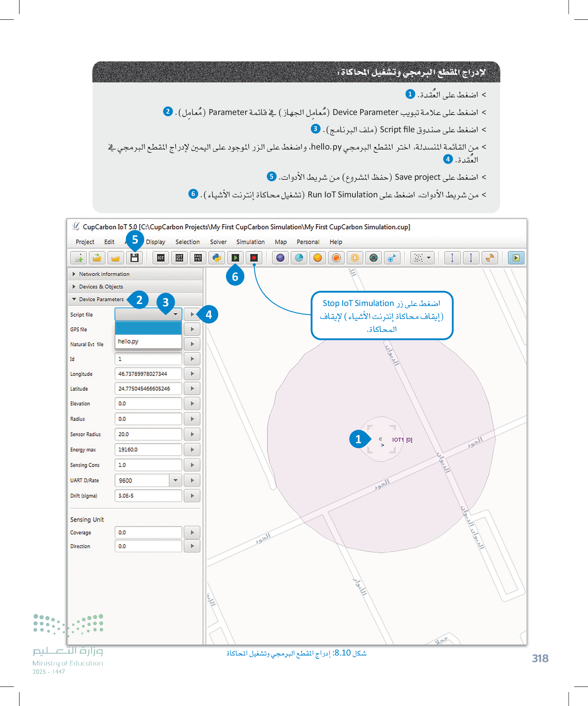Stop the IoT simulation with red square icon
Image resolution: width=588 pixels, height=706 pixels.
pos(254,258)
